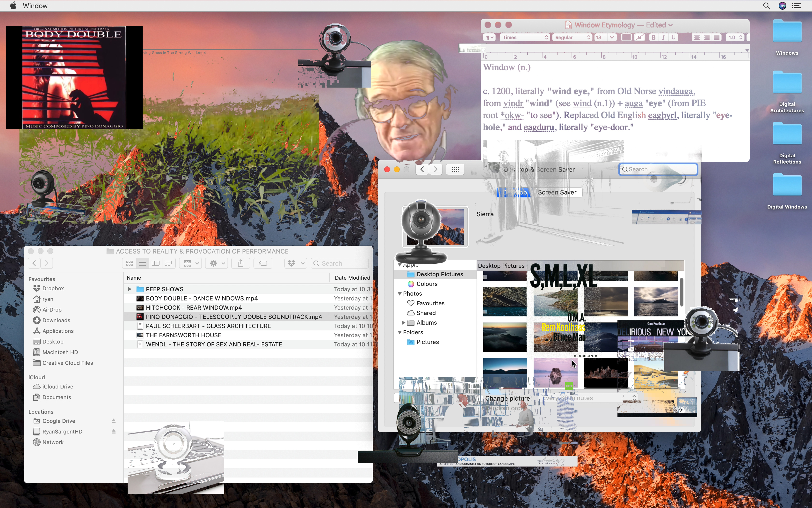812x508 pixels.
Task: Go back in System Preferences
Action: [x=422, y=169]
